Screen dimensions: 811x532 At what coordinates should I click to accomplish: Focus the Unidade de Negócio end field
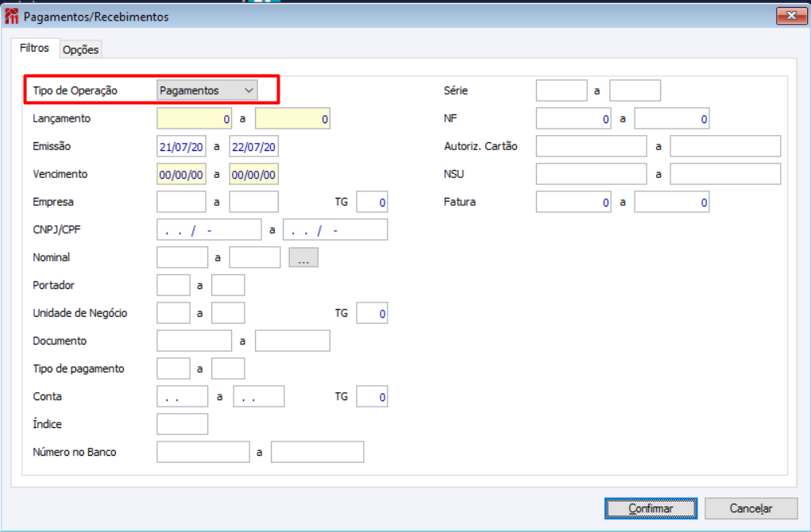click(x=228, y=314)
